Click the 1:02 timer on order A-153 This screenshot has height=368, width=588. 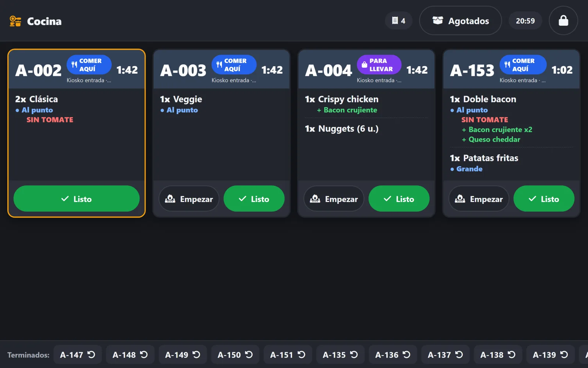(562, 70)
